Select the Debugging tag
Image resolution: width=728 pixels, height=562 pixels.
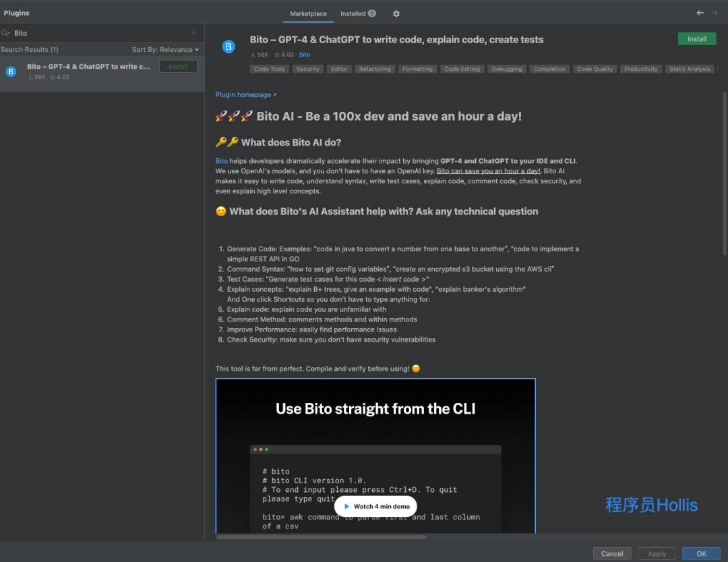(x=506, y=69)
